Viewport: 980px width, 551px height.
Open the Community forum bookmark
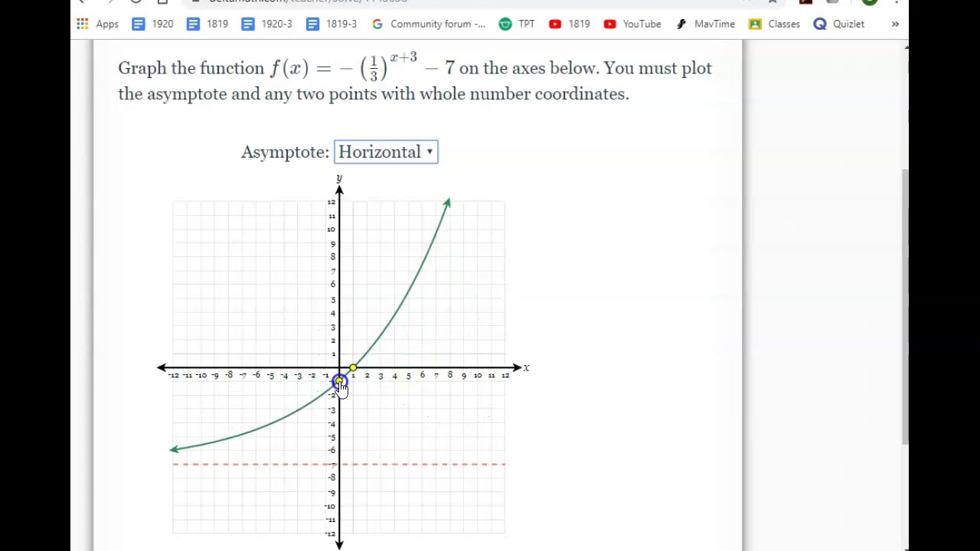(429, 24)
